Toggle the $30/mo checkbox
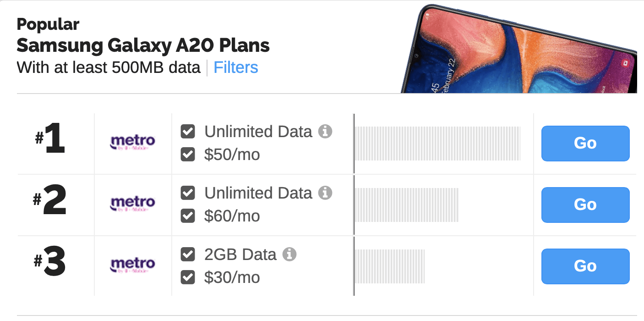644x321 pixels. point(188,277)
